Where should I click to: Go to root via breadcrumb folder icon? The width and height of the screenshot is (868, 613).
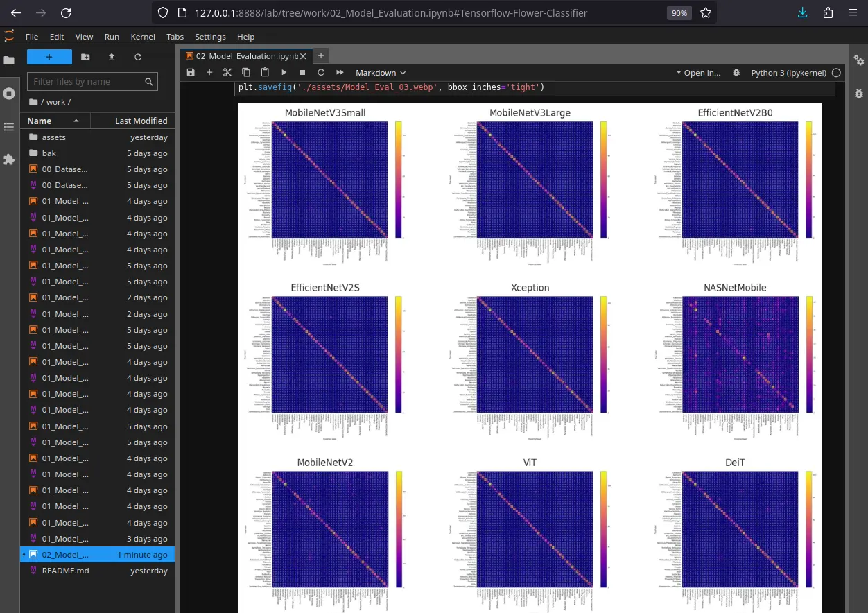(x=33, y=102)
